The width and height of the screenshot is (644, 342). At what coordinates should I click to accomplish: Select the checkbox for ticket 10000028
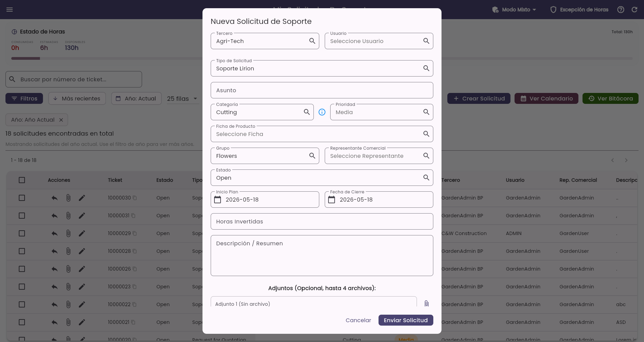coord(22,251)
